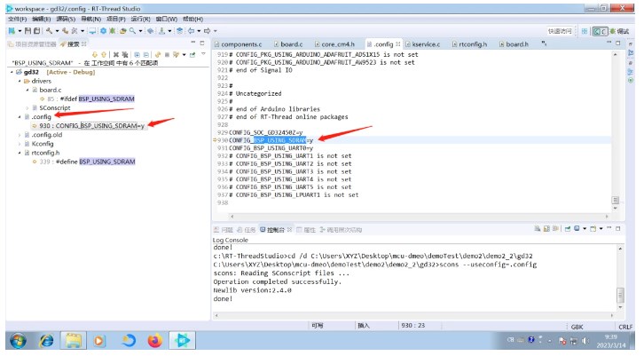This screenshot has height=356, width=644.
Task: Click the Open Perspective icon
Action: coord(584,31)
